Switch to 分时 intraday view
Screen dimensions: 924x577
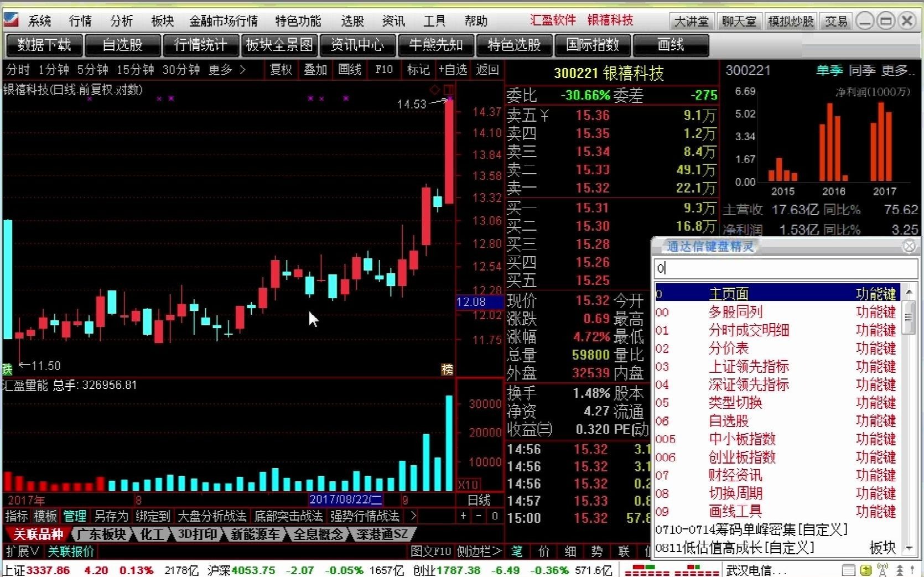pos(18,70)
